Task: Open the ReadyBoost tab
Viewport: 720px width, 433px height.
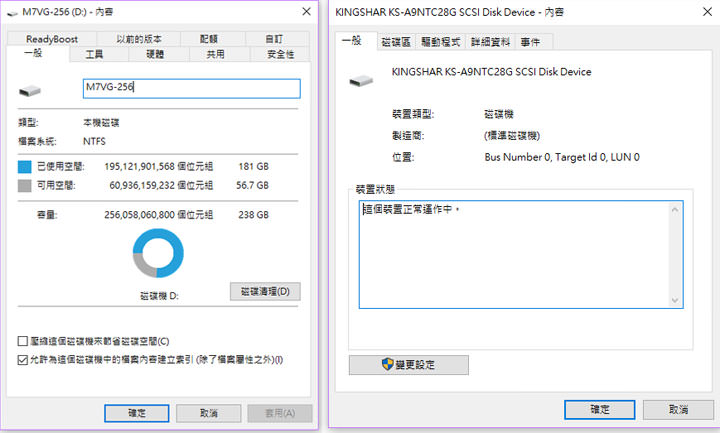Action: click(x=52, y=39)
